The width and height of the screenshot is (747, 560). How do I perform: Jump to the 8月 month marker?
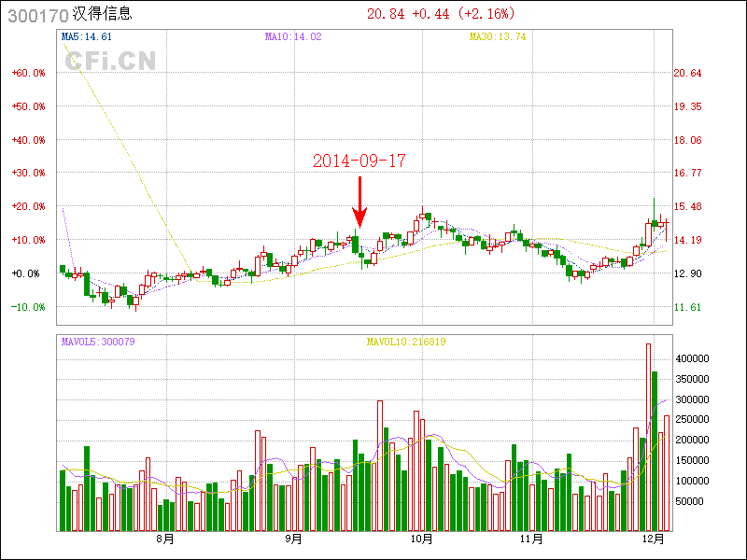165,539
